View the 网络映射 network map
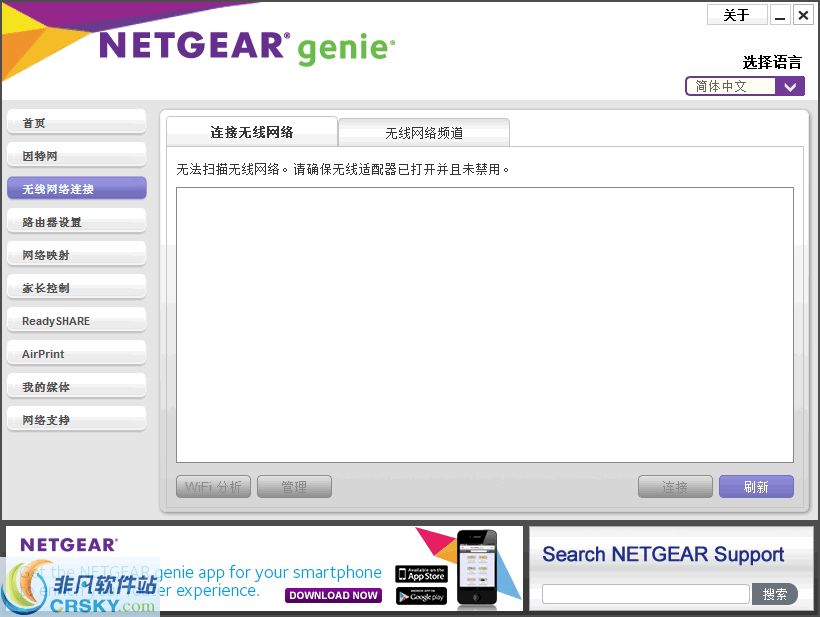Viewport: 820px width, 617px height. (x=76, y=253)
